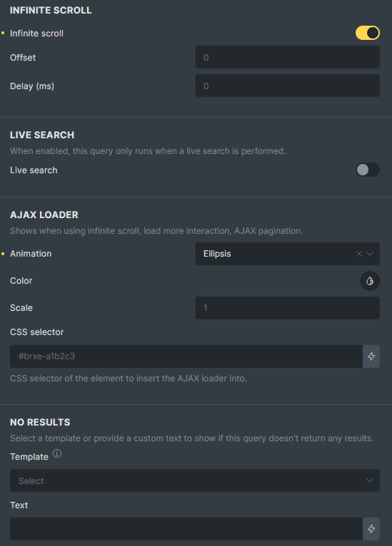Viewport: 392px width, 546px height.
Task: Click the Animation Ellipsis combo box
Action: [287, 254]
